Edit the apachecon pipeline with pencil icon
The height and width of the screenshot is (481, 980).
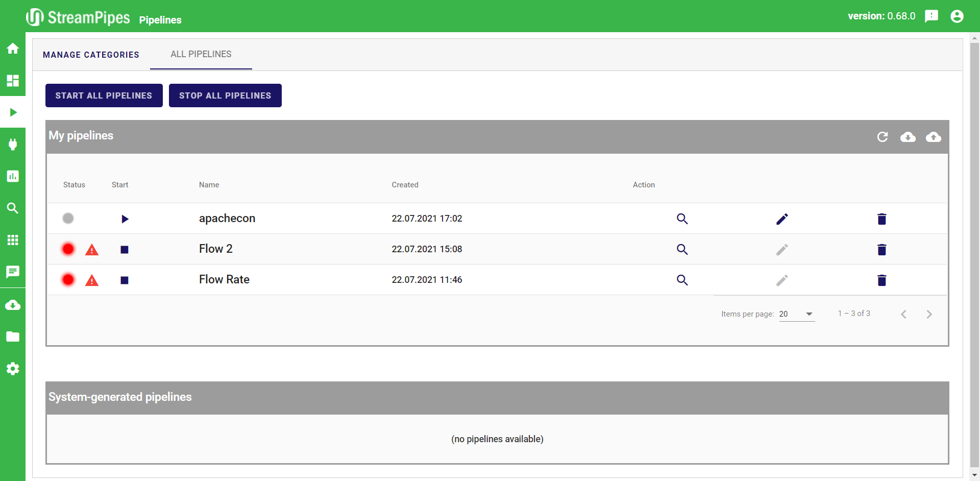pos(782,219)
